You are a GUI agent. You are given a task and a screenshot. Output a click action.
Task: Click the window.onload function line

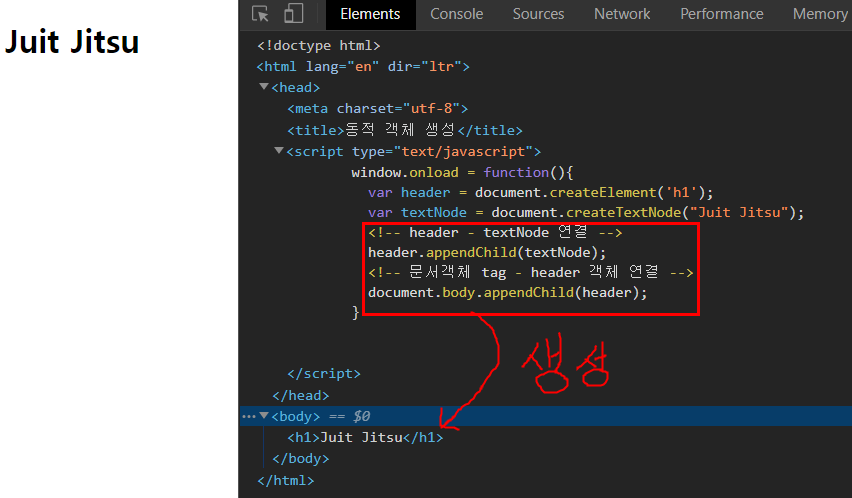[x=462, y=173]
